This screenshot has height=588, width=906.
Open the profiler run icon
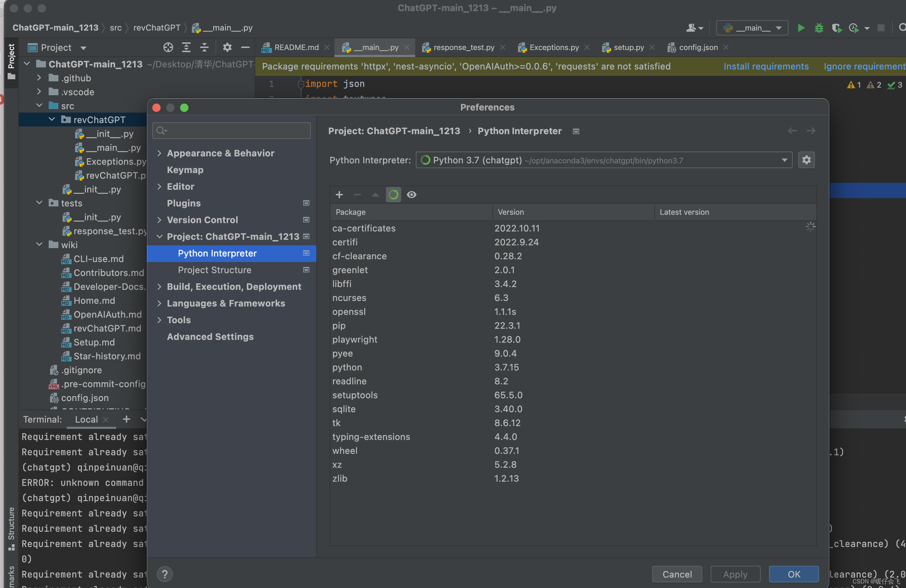click(854, 28)
